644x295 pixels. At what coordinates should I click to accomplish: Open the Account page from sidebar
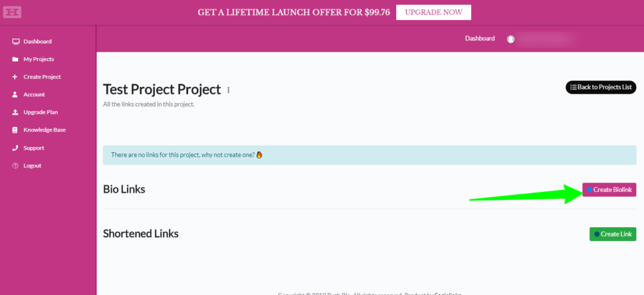click(34, 94)
